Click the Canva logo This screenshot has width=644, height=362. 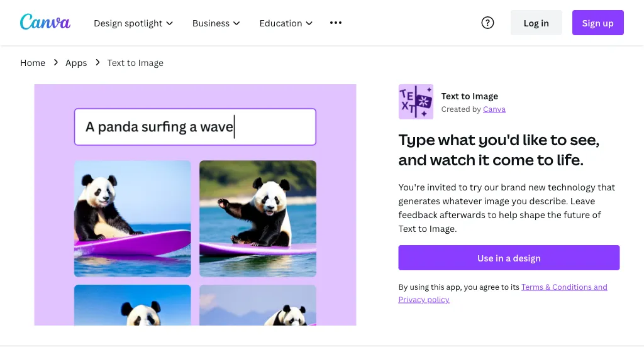click(45, 23)
